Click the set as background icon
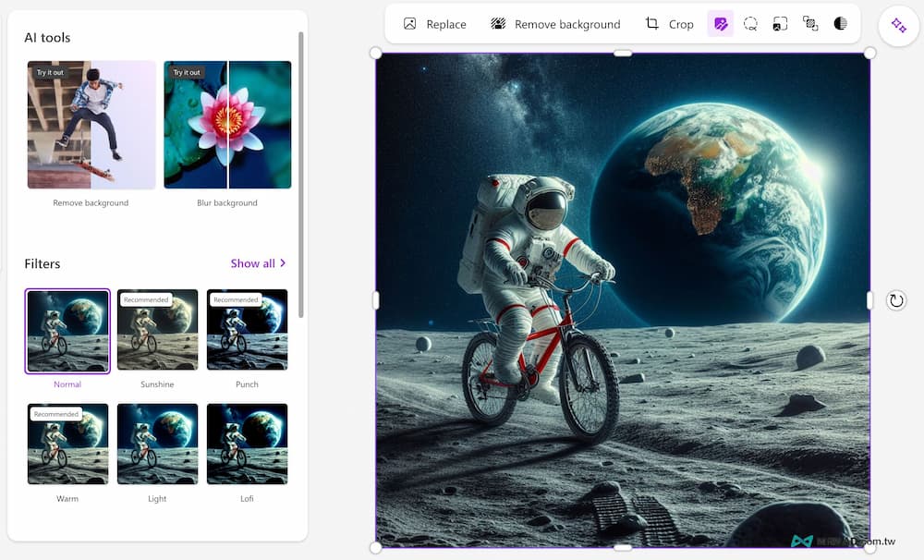Screen dimensions: 924x560 click(x=780, y=24)
